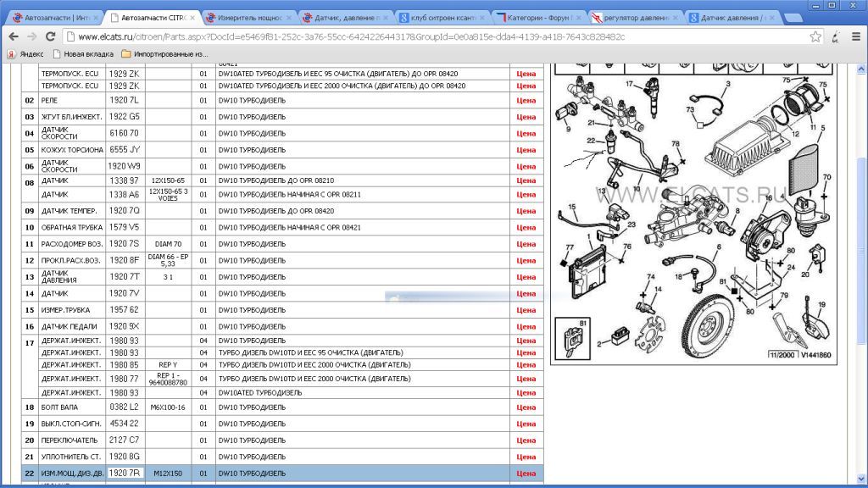Switch to клуб ситроен ксантия tab
868x488 pixels.
[x=442, y=18]
